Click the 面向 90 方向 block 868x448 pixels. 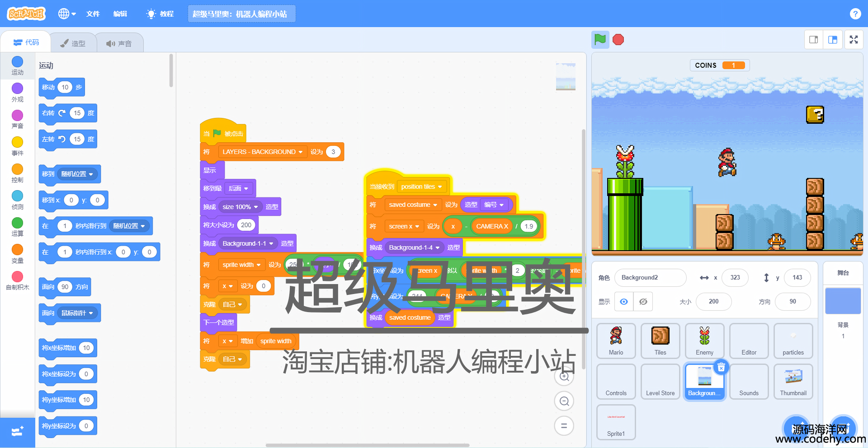click(65, 287)
